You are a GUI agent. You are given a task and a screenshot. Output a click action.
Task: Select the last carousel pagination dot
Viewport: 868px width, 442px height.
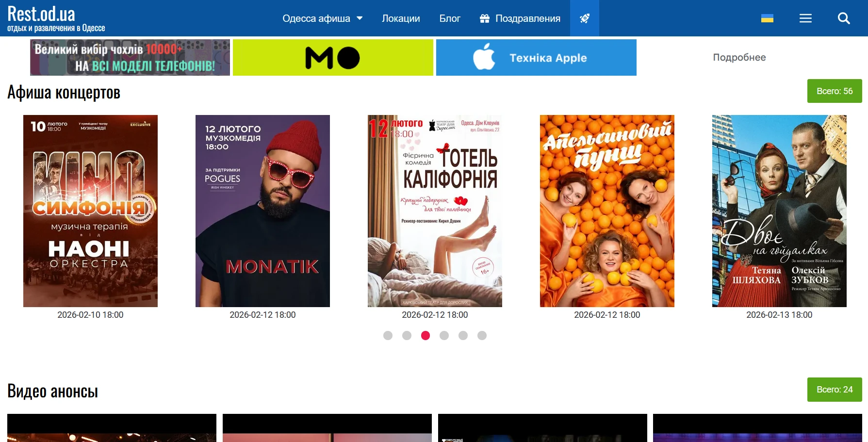482,335
